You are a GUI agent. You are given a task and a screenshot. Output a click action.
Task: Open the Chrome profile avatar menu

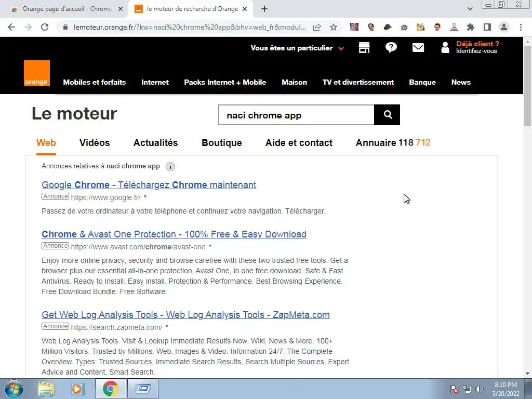(x=504, y=27)
